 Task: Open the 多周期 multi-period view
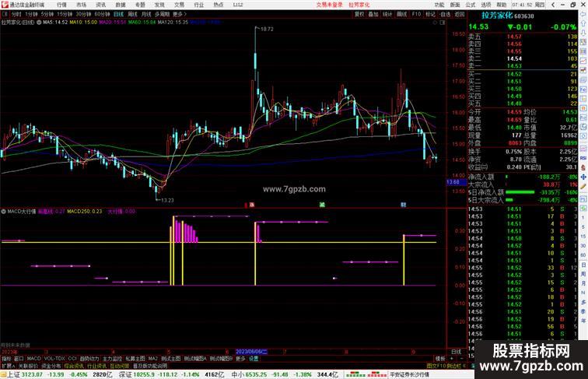coord(162,14)
